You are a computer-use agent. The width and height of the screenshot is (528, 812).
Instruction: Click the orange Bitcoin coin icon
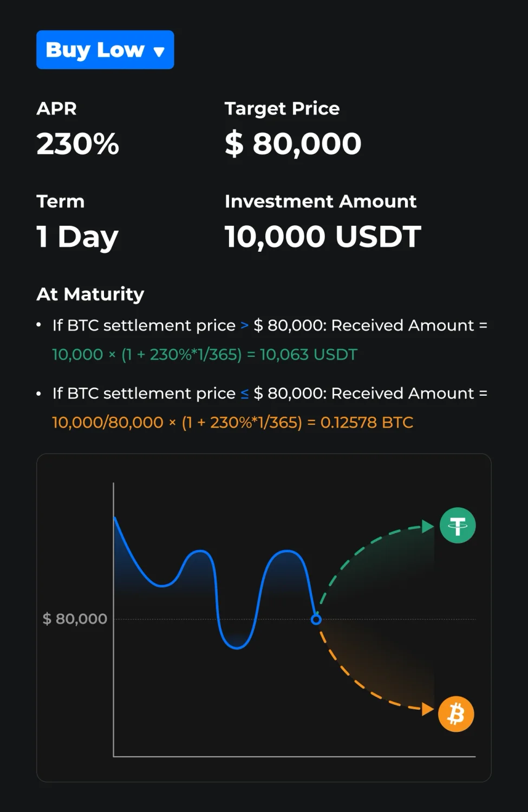456,714
